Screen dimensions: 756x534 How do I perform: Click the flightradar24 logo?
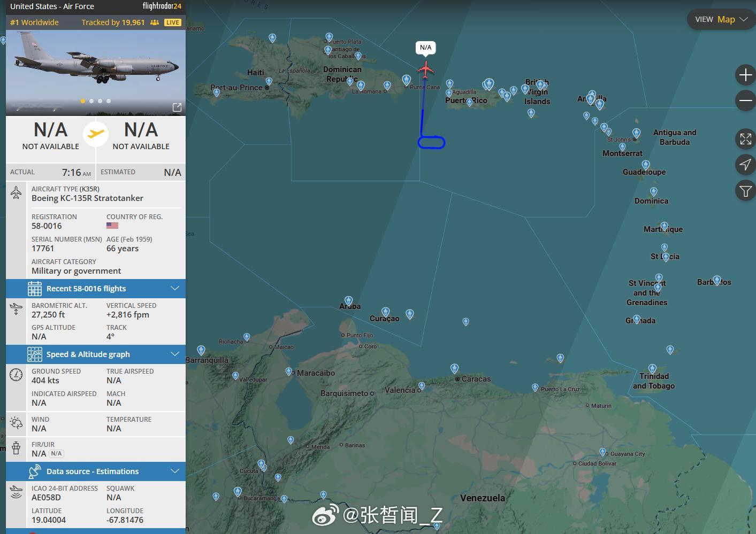[162, 6]
